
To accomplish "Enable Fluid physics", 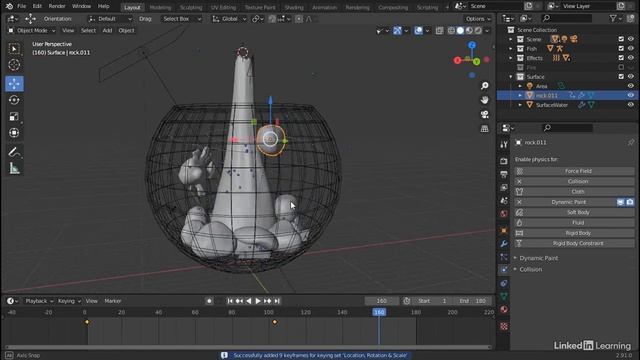I will [x=574, y=222].
